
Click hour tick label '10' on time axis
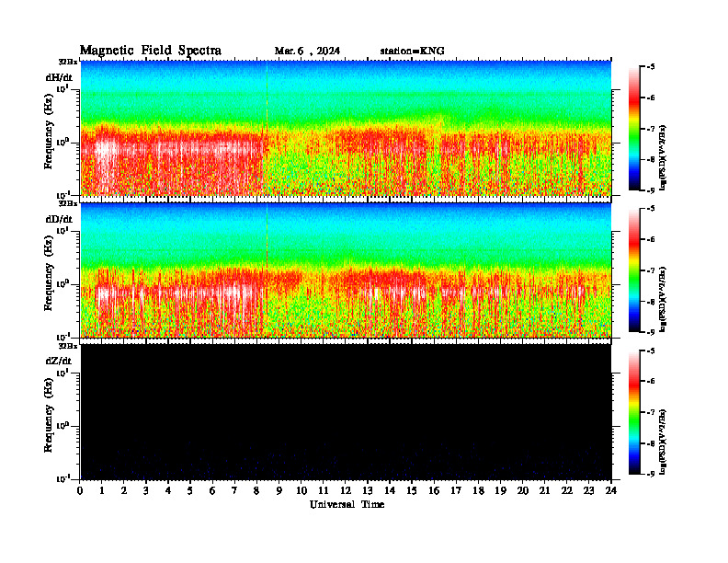pos(301,490)
